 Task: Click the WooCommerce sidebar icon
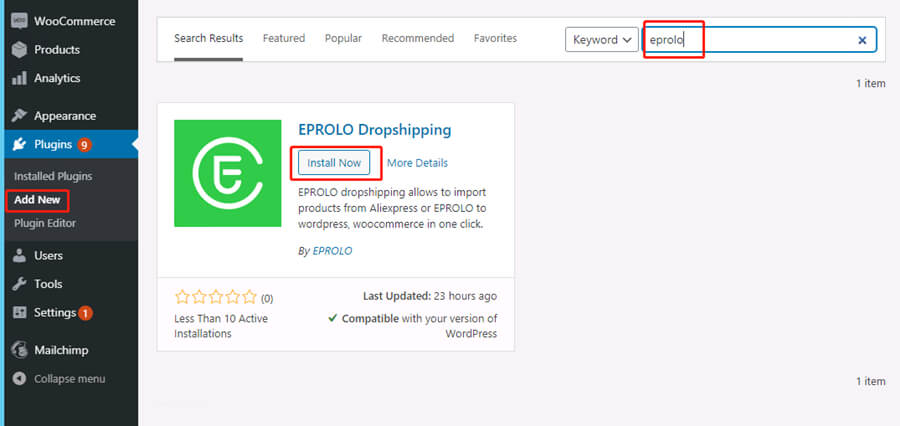tap(20, 21)
